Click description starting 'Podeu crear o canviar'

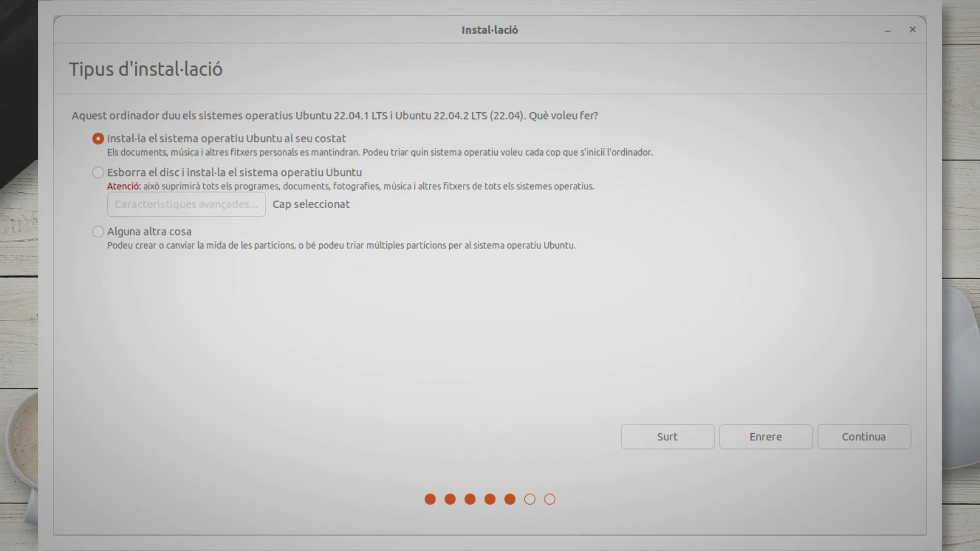pyautogui.click(x=341, y=245)
